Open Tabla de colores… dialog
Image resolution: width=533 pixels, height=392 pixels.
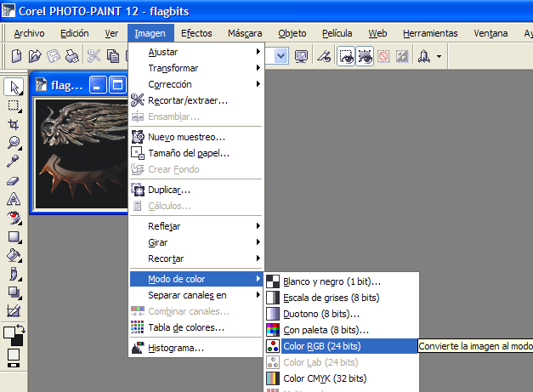point(196,327)
